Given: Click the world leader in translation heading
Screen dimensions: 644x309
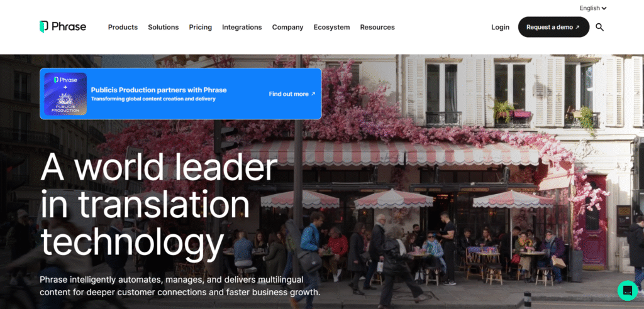Looking at the screenshot, I should pos(159,204).
